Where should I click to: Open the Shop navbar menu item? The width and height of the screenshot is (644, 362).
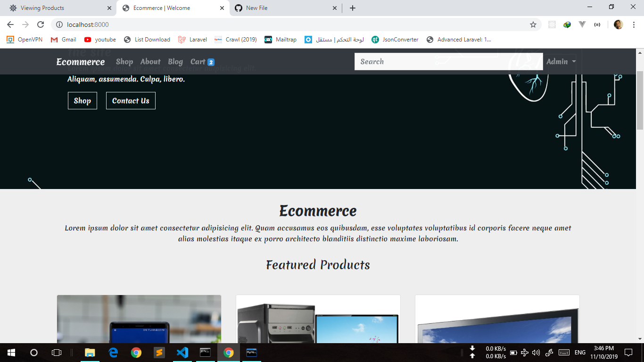[124, 62]
